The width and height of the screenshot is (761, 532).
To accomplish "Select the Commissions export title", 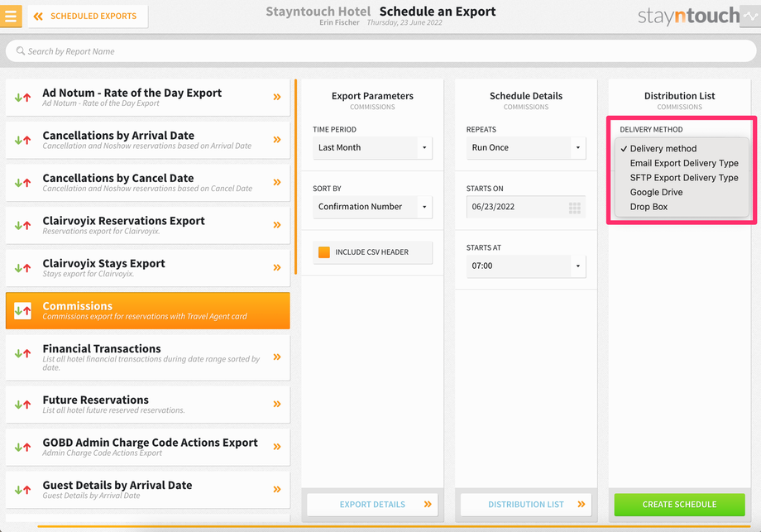I will [x=78, y=306].
